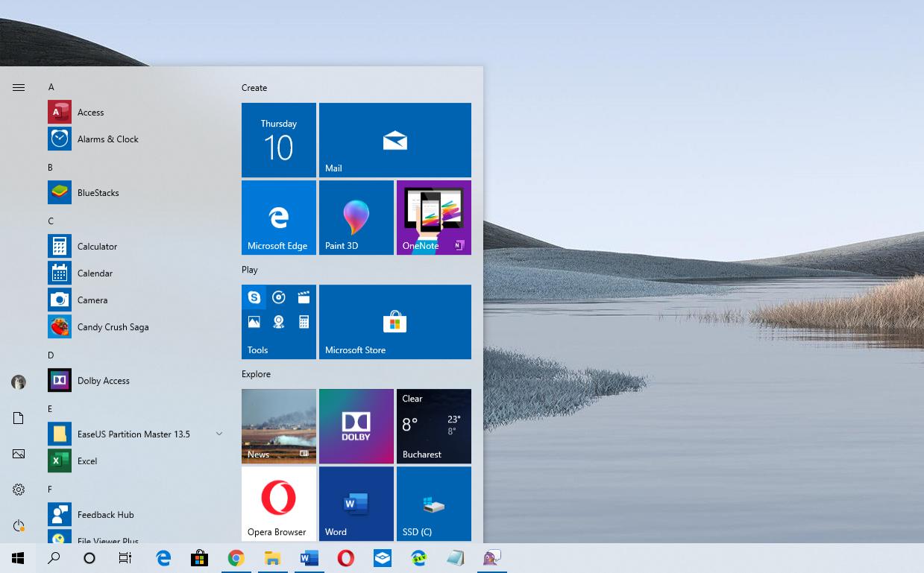Open the Thursday 10 calendar live tile
The width and height of the screenshot is (924, 573).
pos(279,140)
